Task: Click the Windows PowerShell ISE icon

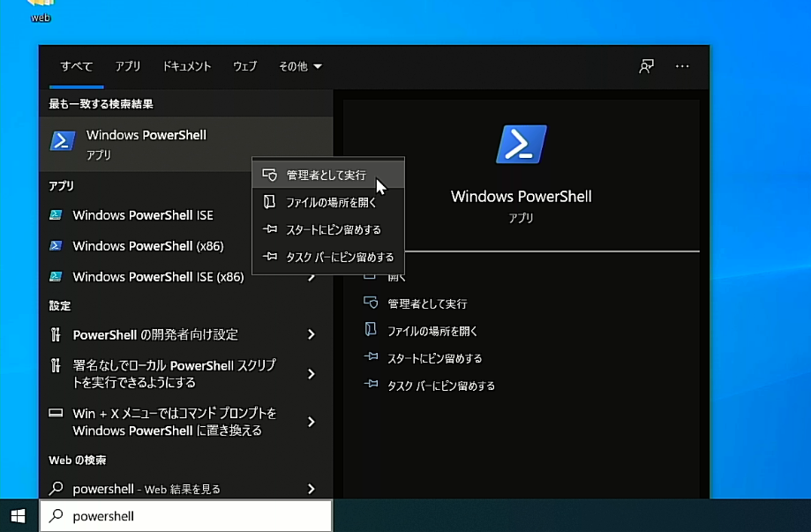Action: (56, 215)
